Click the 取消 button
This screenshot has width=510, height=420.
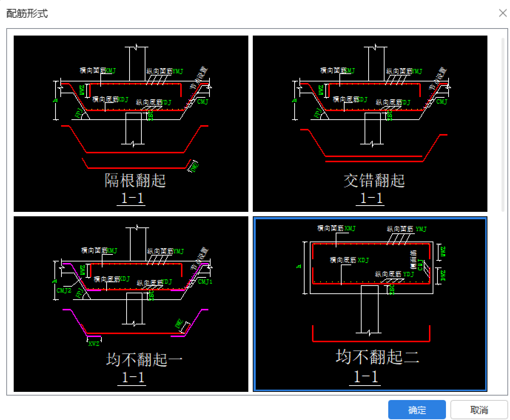click(x=479, y=410)
